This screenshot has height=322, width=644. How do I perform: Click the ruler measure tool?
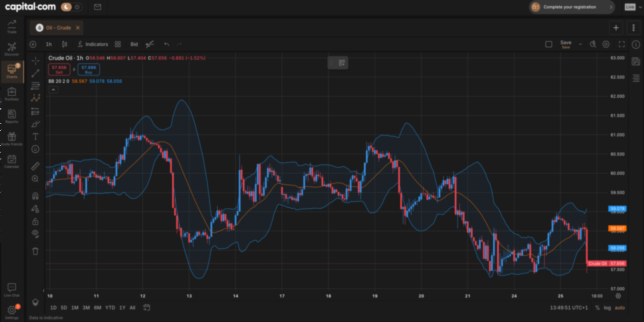click(x=35, y=166)
